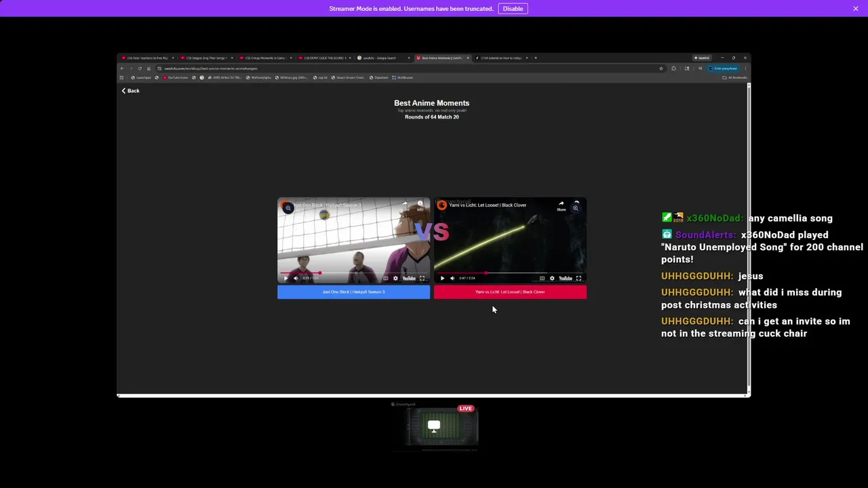Click 'Rounds of 64 Match 20' text

[432, 117]
